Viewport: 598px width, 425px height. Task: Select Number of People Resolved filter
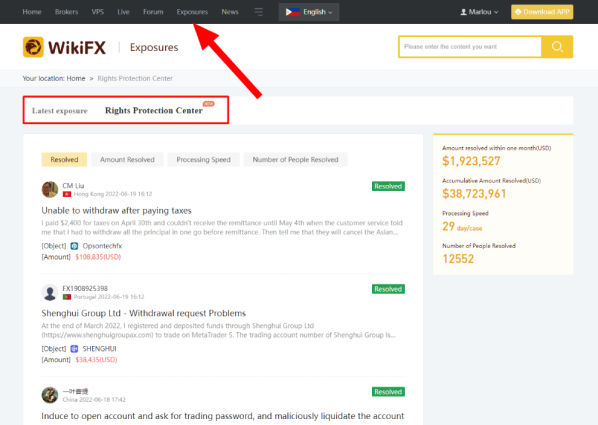click(296, 159)
